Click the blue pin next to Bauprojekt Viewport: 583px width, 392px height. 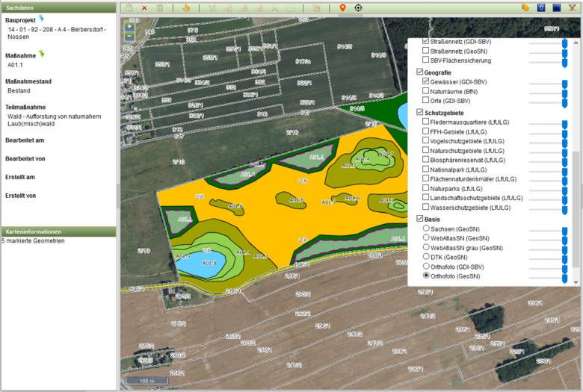[42, 17]
